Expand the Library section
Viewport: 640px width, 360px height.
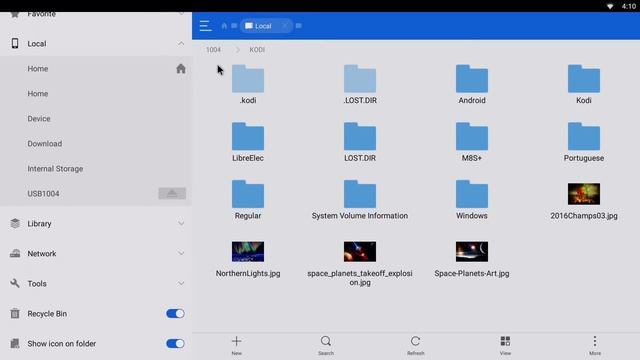coord(181,223)
